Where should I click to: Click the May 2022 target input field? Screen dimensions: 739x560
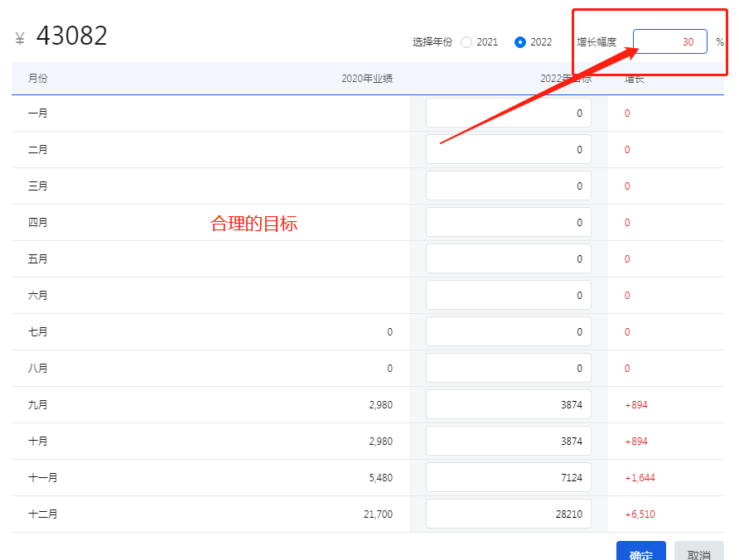[x=509, y=258]
